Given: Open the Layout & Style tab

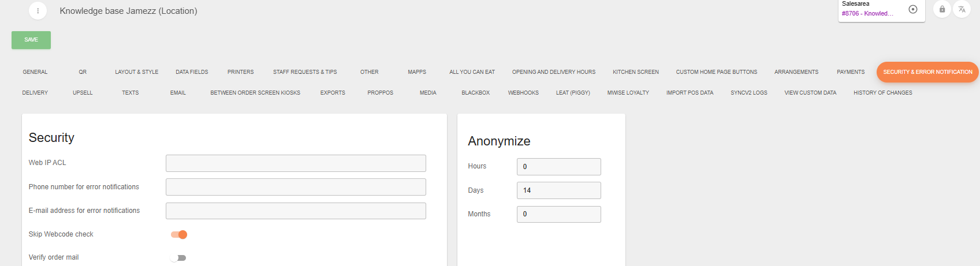Looking at the screenshot, I should point(136,72).
